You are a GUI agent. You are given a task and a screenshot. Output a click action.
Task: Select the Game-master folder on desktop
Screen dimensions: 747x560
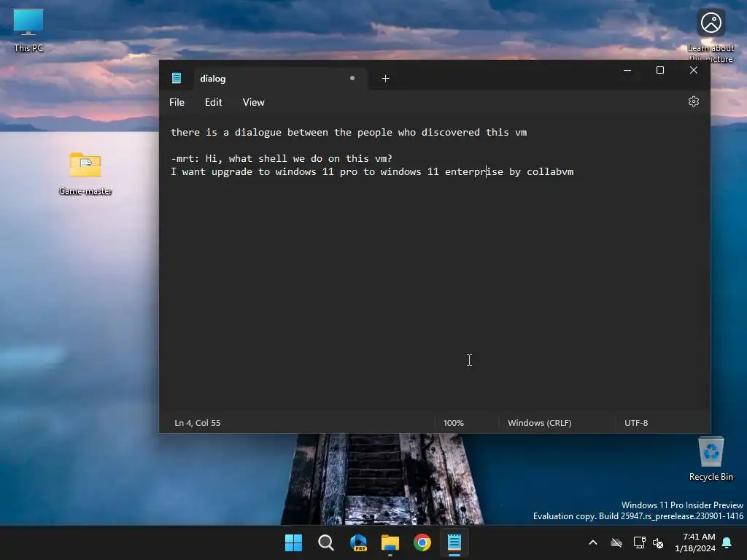click(85, 174)
